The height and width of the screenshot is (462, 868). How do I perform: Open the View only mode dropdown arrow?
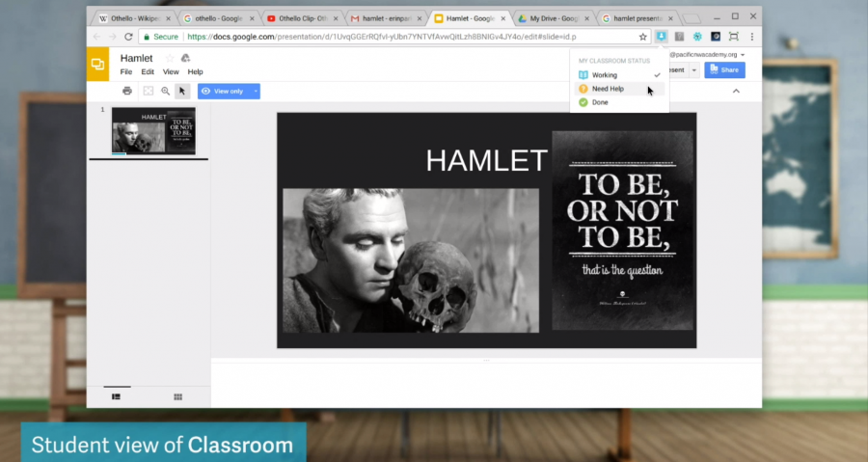[x=256, y=92]
